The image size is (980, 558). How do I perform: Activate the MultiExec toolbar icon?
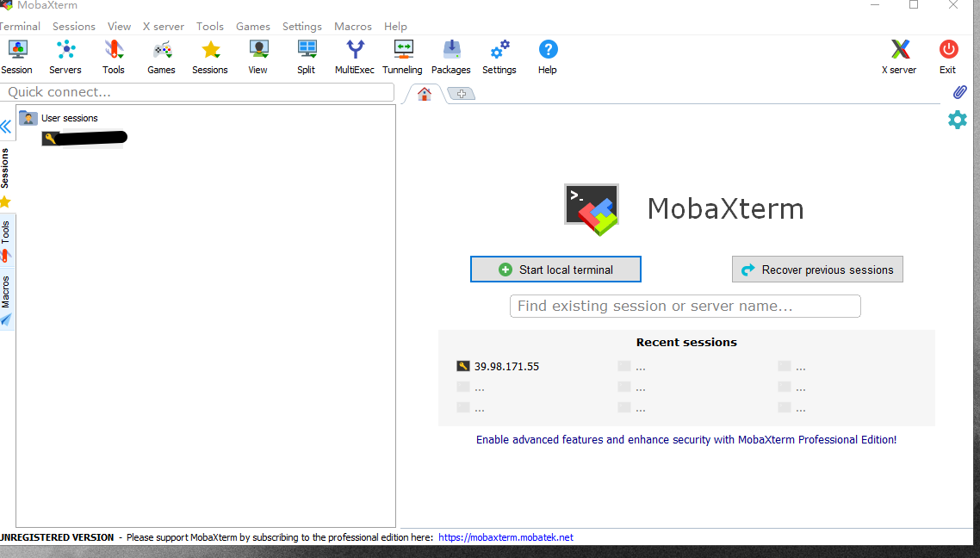[355, 57]
